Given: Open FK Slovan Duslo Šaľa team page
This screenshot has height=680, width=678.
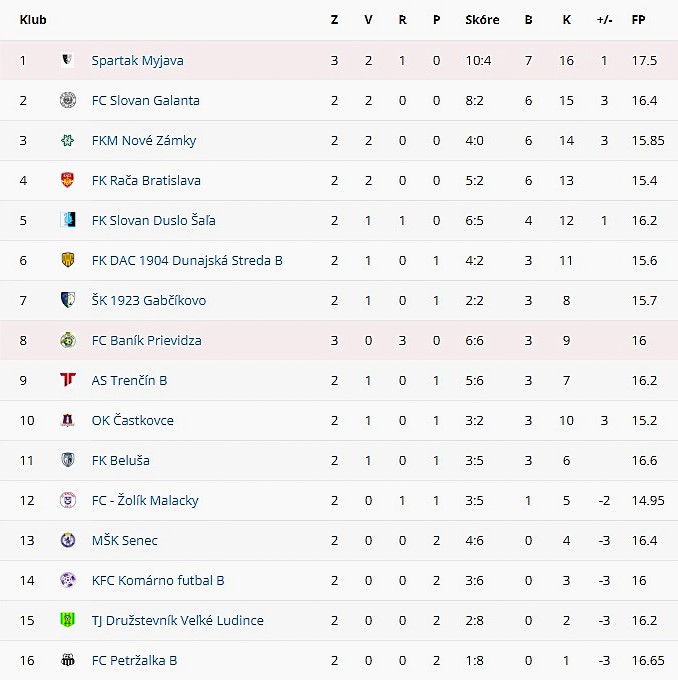Looking at the screenshot, I should point(154,220).
